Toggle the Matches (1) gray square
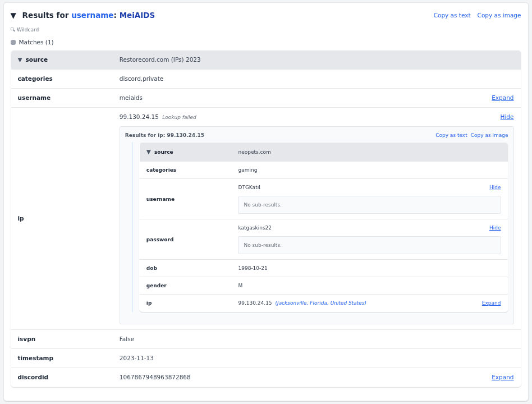 click(x=13, y=43)
